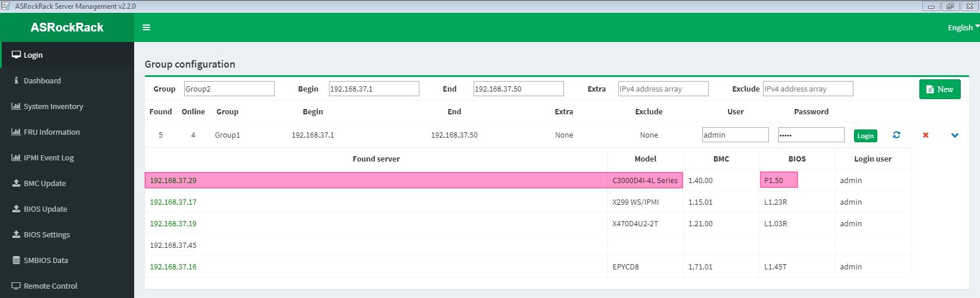Click the Found server column header
Screen dimensions: 980x298
(376, 159)
